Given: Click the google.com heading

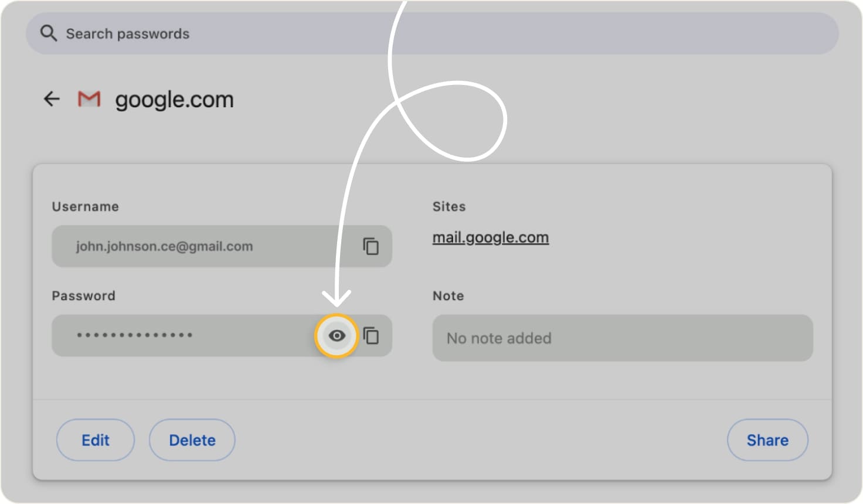Looking at the screenshot, I should pos(174,99).
